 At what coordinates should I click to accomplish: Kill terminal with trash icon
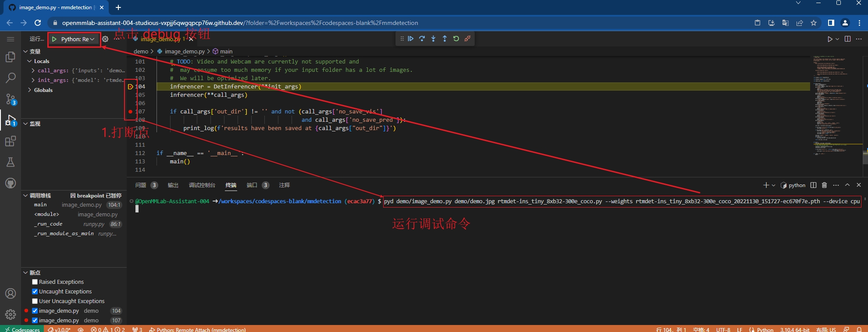[824, 185]
